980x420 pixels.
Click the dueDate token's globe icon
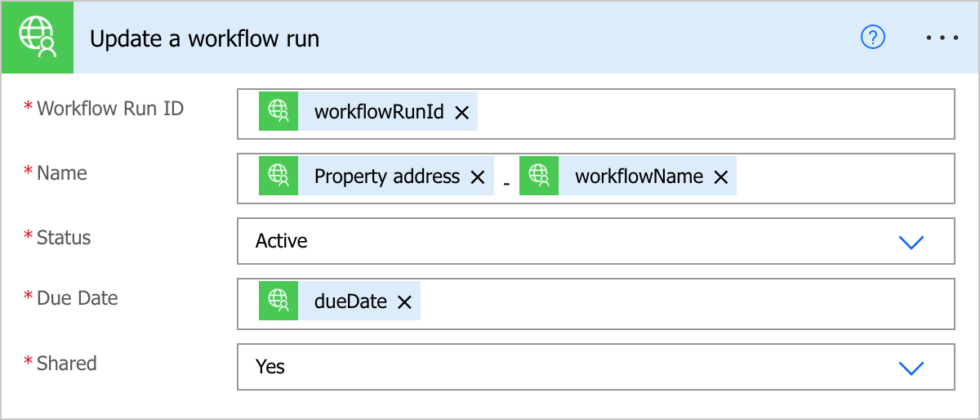[279, 301]
